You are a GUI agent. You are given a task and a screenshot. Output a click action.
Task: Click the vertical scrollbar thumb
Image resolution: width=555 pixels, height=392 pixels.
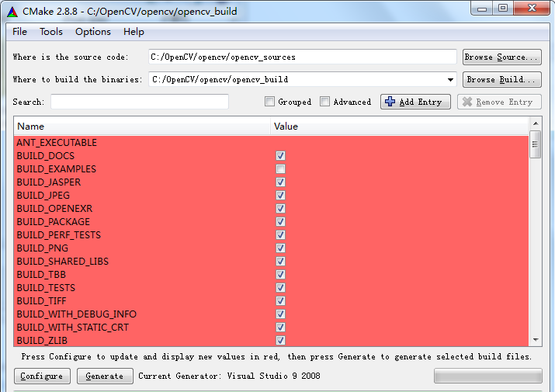[535, 144]
